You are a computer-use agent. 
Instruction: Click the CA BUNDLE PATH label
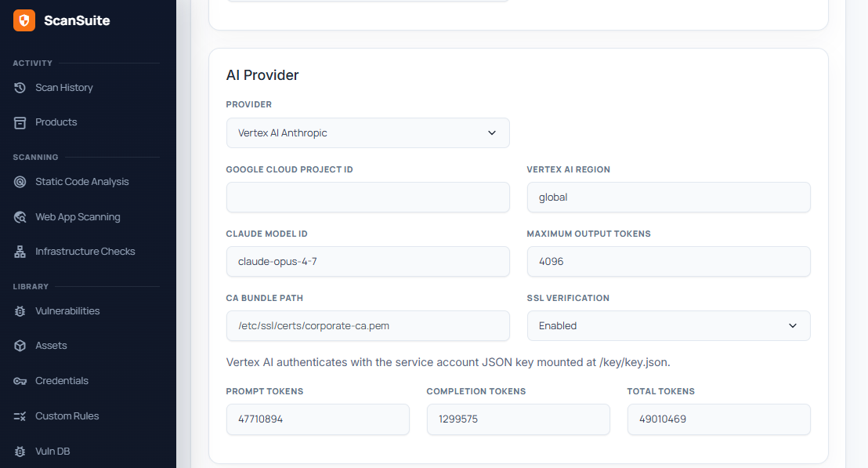point(265,298)
